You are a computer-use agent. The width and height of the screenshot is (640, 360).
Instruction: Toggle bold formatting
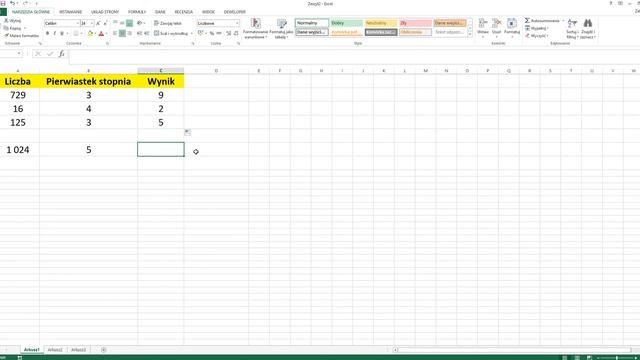click(47, 33)
